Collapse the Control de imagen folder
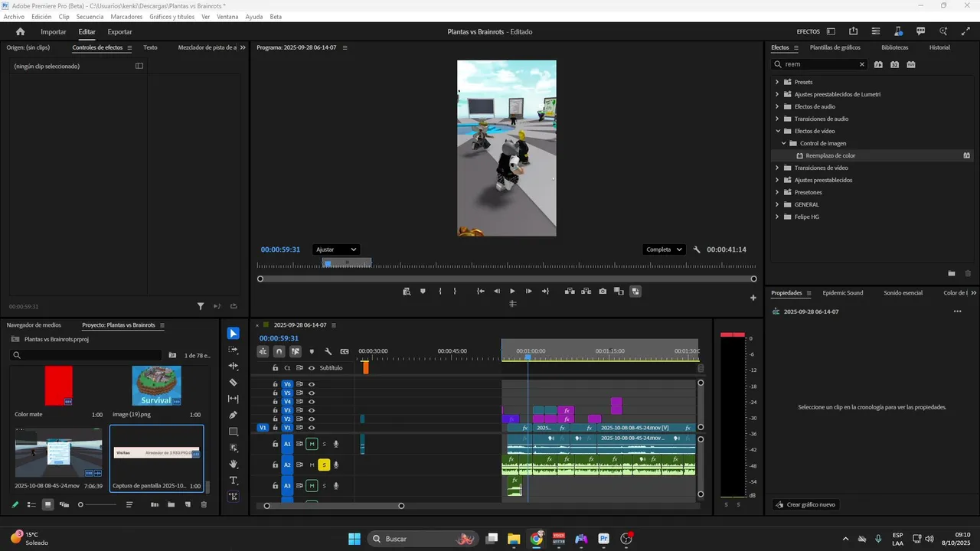The image size is (980, 551). 784,143
